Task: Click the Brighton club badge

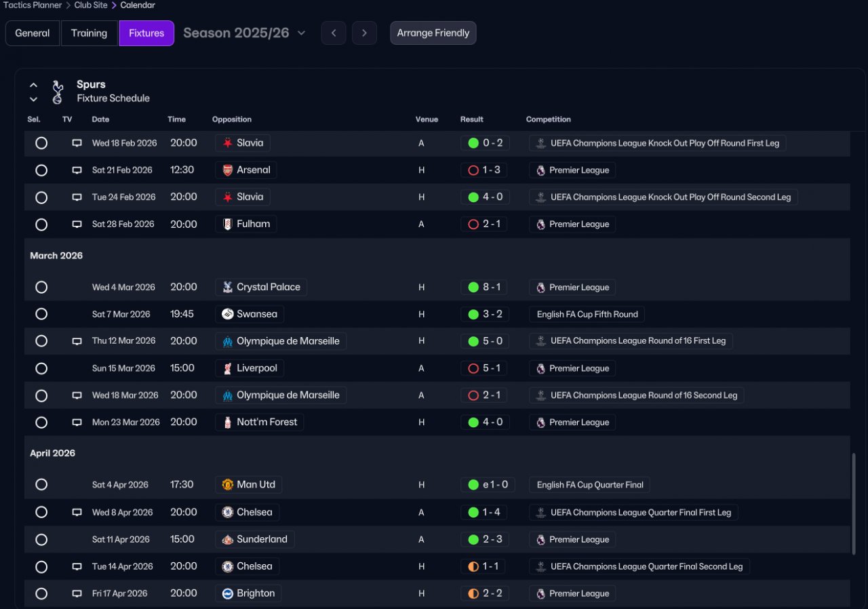Action: point(228,593)
